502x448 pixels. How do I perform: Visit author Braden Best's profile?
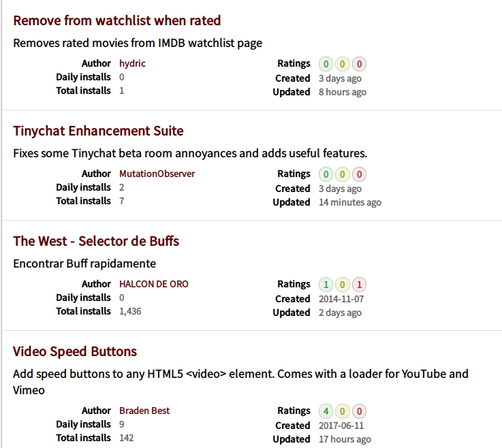tap(144, 411)
